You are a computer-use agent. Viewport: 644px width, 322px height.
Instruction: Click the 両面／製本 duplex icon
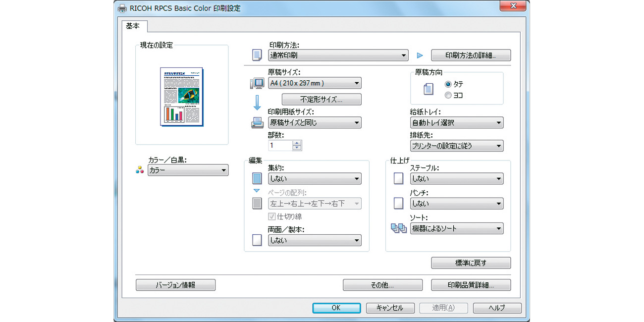click(x=257, y=240)
